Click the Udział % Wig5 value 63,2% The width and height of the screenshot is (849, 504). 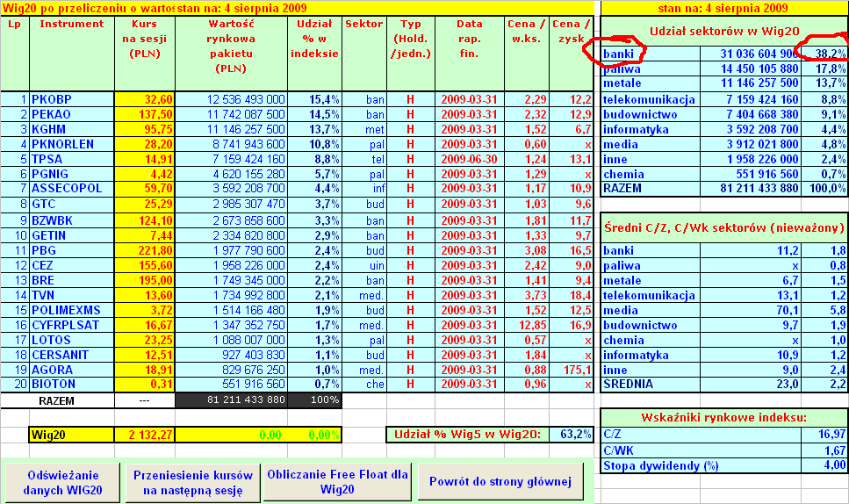click(572, 434)
